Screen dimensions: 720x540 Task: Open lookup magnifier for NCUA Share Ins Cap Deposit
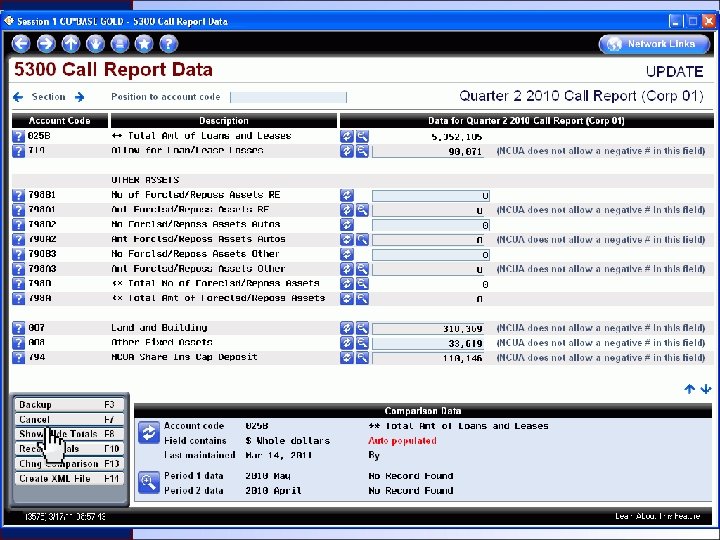coord(362,358)
